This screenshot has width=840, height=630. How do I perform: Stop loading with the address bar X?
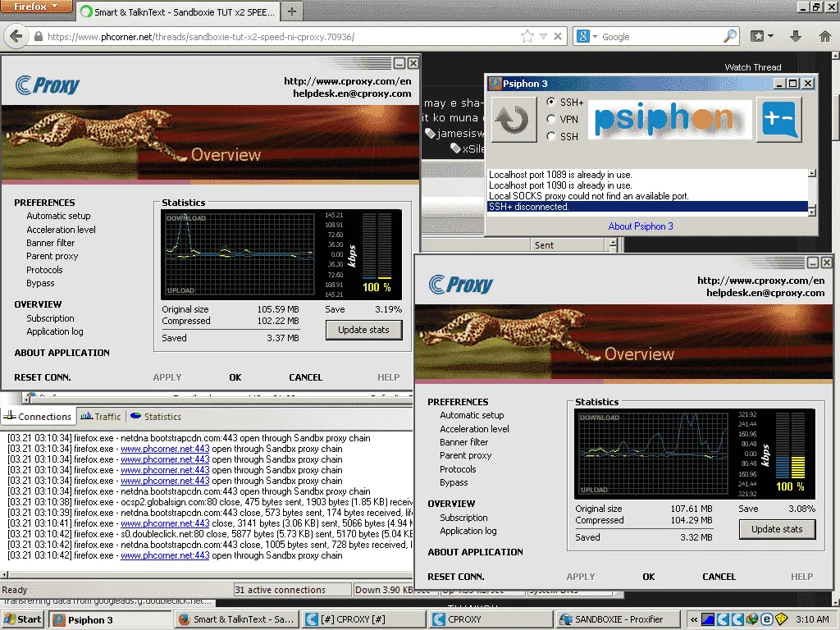point(558,36)
